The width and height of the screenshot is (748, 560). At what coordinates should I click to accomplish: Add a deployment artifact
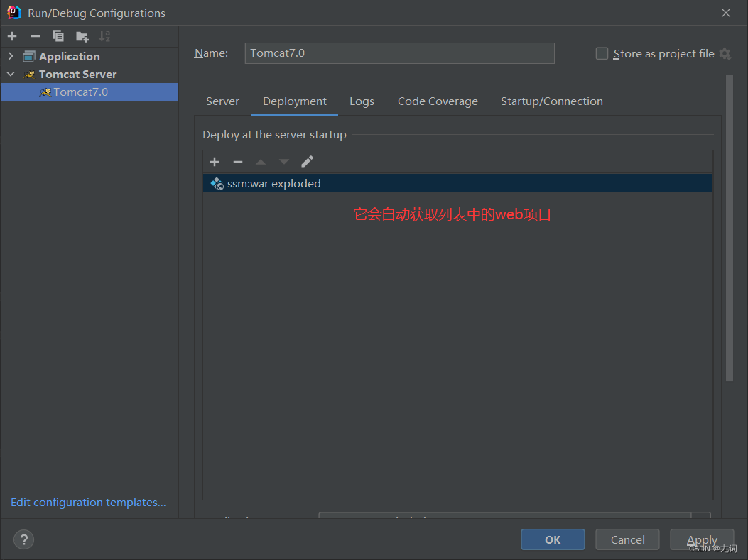click(x=215, y=162)
